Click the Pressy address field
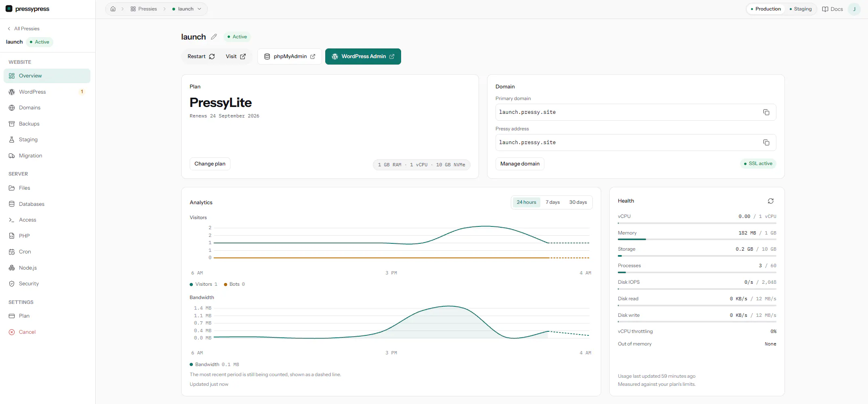The width and height of the screenshot is (868, 404). (636, 142)
